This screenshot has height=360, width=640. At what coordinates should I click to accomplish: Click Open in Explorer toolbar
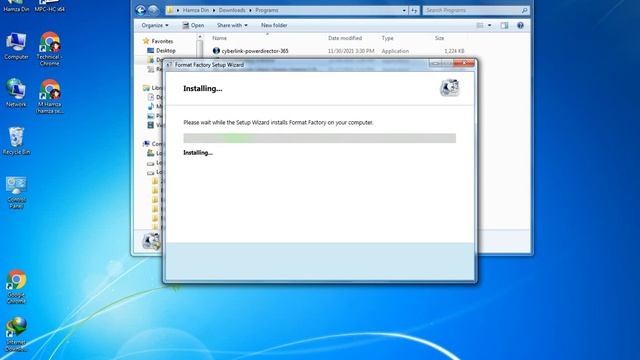[x=193, y=25]
